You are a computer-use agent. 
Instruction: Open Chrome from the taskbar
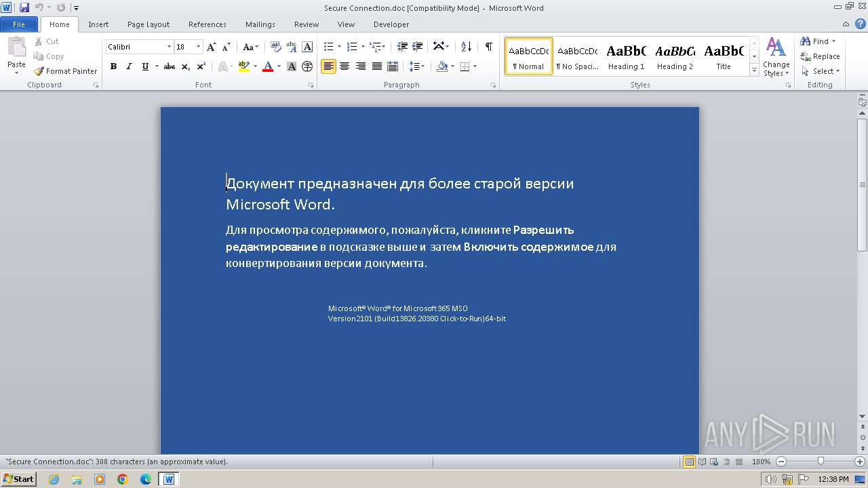click(x=123, y=479)
